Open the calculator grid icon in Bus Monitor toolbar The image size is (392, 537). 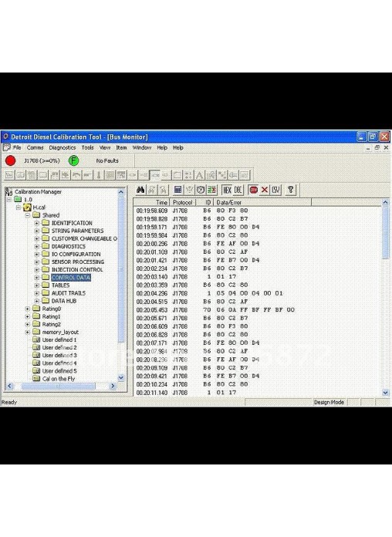click(x=177, y=190)
